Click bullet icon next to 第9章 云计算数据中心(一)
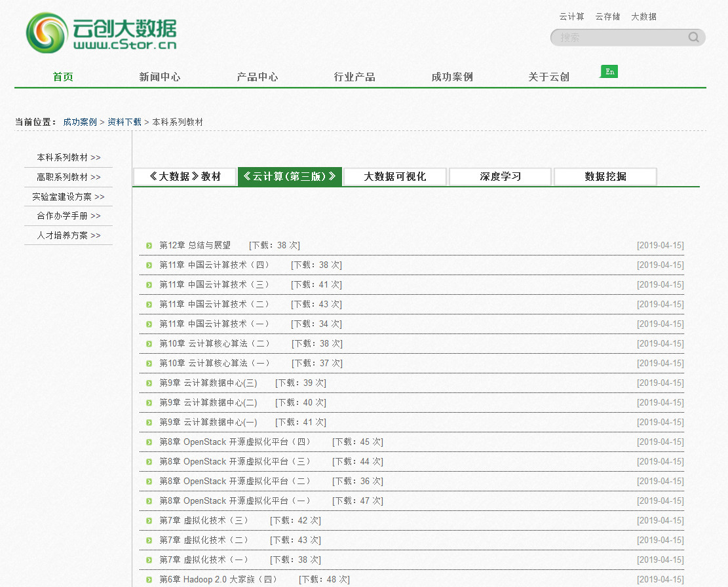The width and height of the screenshot is (728, 587). [x=149, y=423]
